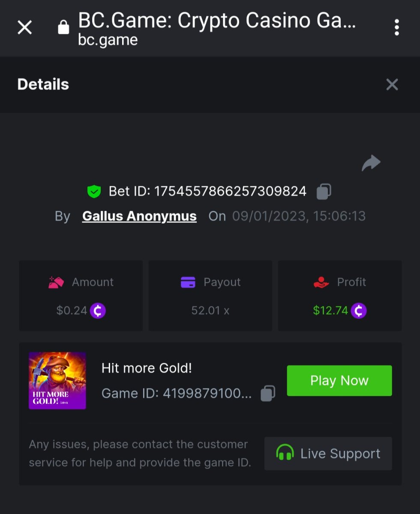Close the browser tab with X

24,28
